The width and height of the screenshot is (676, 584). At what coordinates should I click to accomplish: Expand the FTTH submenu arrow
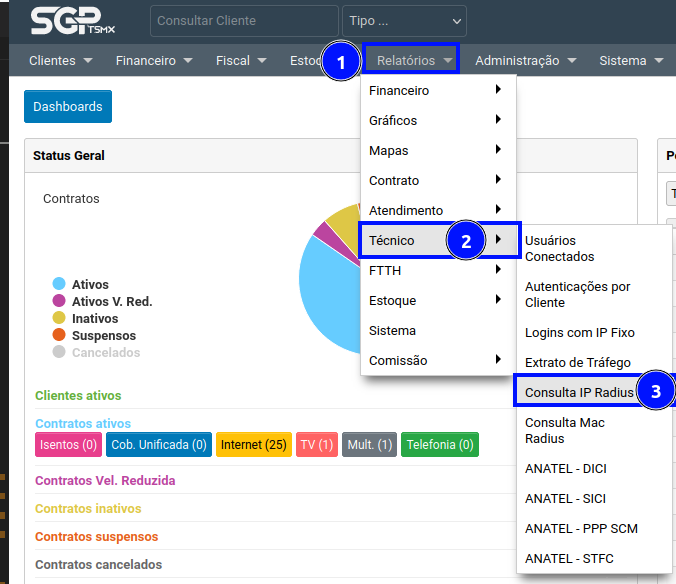(x=498, y=270)
